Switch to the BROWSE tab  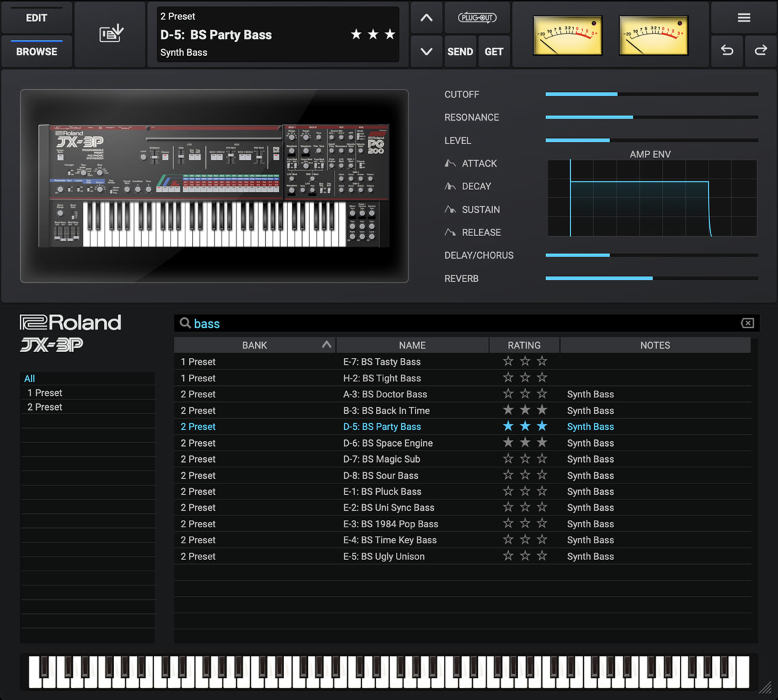37,51
